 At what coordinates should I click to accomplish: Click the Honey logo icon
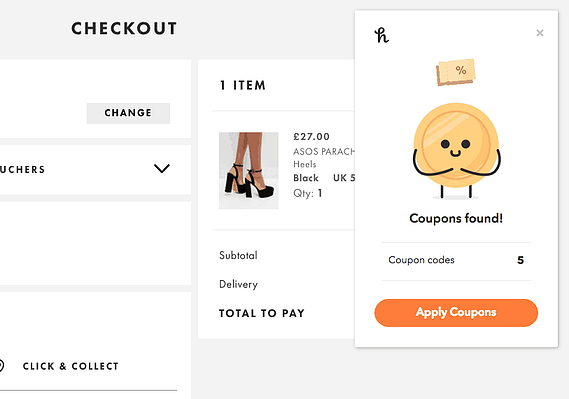point(381,35)
